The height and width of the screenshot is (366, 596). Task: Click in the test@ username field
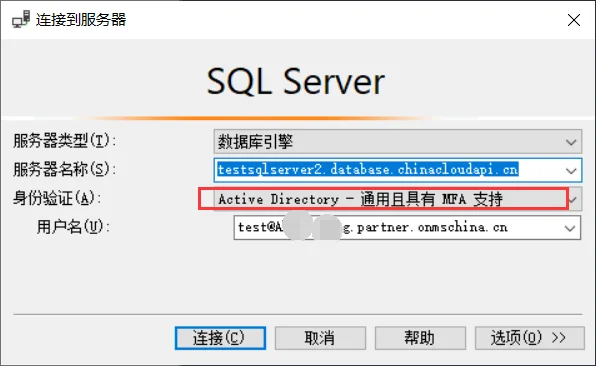(x=407, y=228)
